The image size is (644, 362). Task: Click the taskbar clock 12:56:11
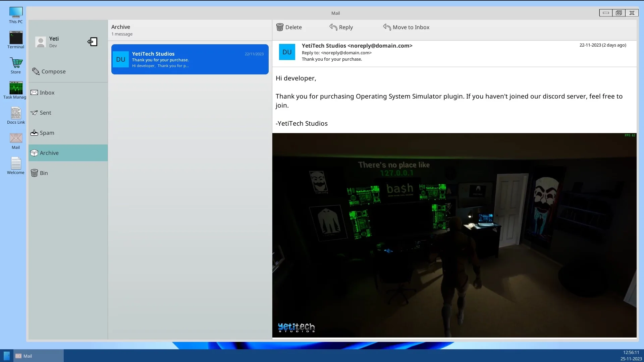631,352
